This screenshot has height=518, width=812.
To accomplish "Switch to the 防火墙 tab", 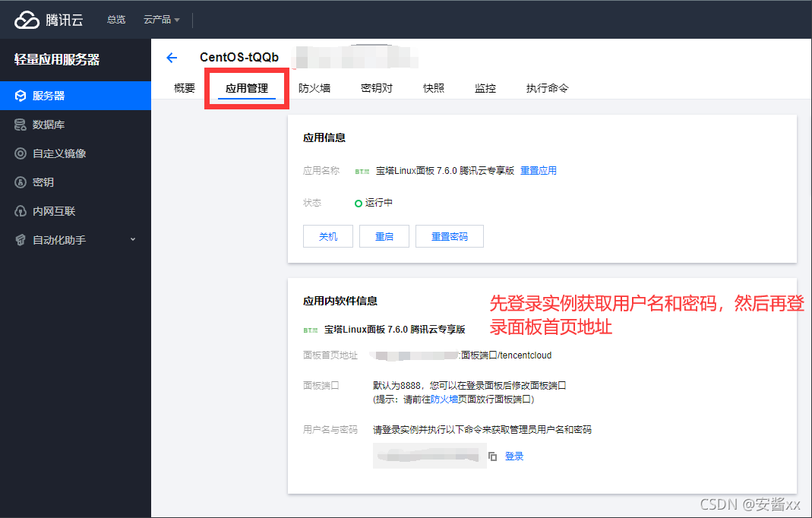I will click(314, 88).
